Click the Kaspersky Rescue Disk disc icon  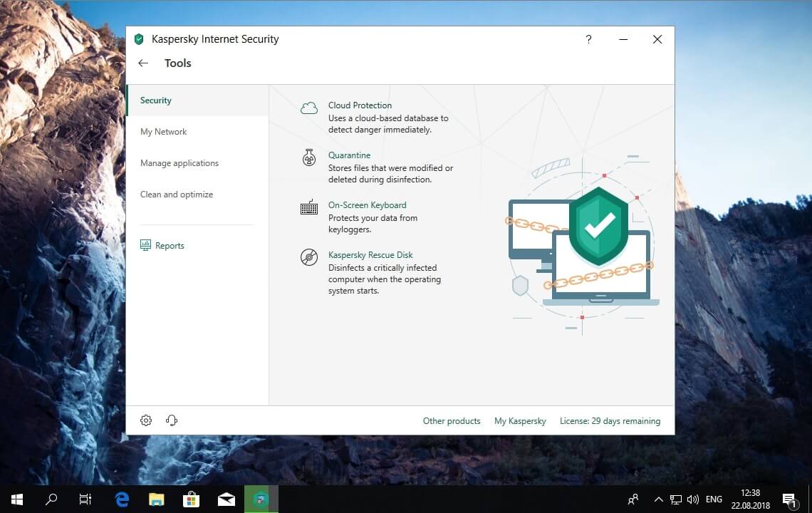click(x=309, y=257)
